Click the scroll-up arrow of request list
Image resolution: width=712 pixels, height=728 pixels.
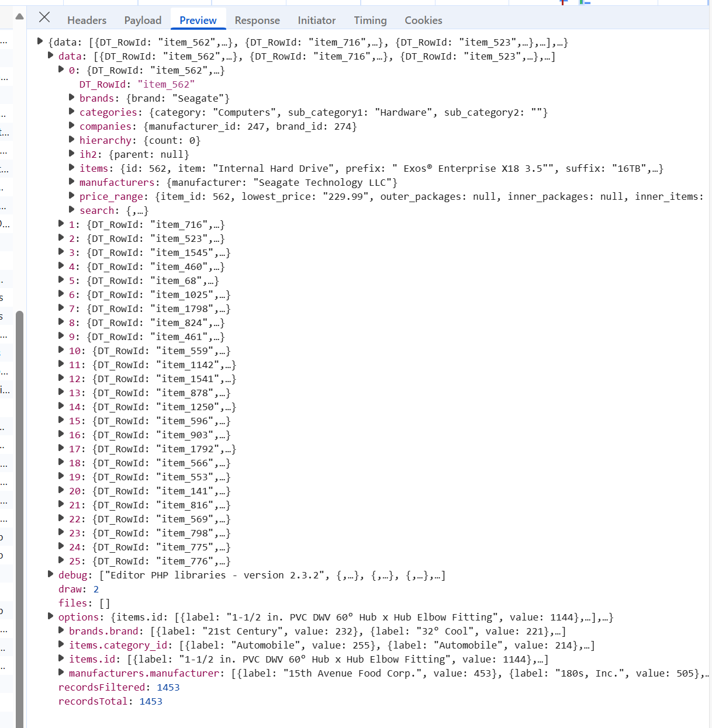click(x=19, y=16)
